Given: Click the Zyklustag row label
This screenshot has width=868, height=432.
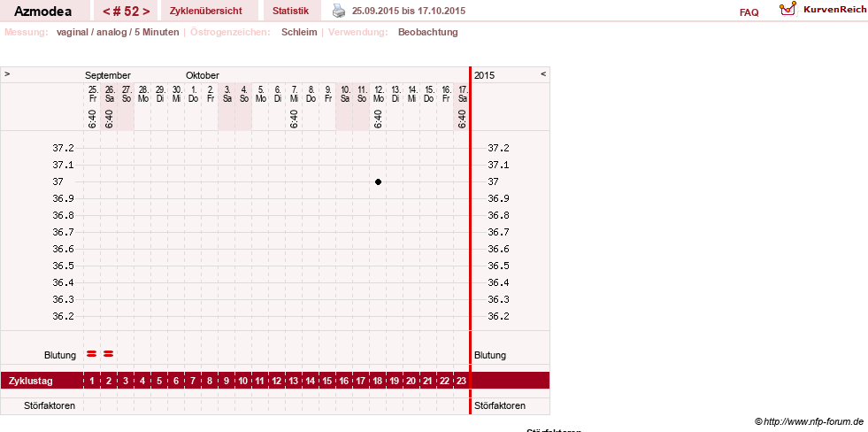Looking at the screenshot, I should (x=29, y=381).
